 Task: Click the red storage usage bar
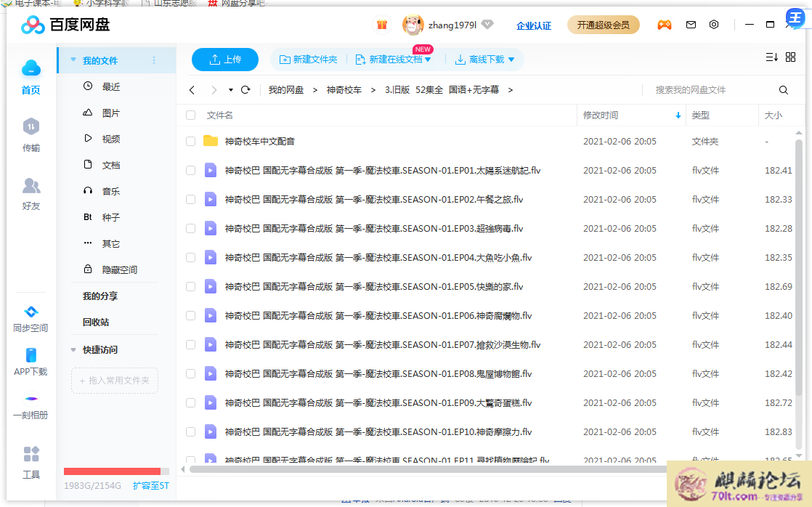[x=112, y=471]
